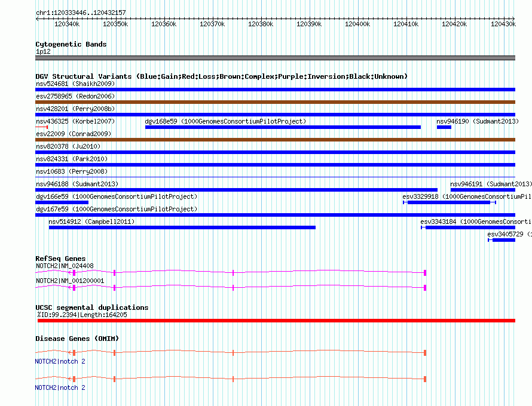Open variant esv22009 (Conrad2009)
532x406 pixels.
pyautogui.click(x=275, y=140)
